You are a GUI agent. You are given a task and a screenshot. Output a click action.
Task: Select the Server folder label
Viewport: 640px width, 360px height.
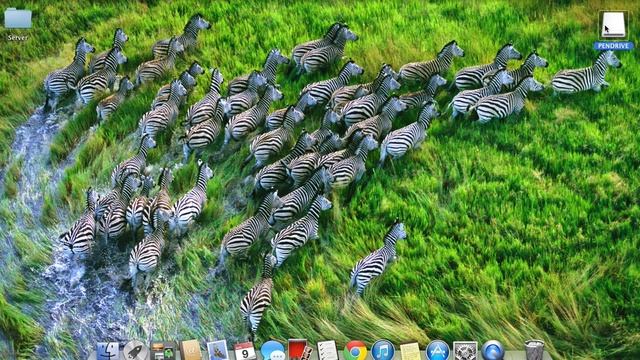pos(18,38)
